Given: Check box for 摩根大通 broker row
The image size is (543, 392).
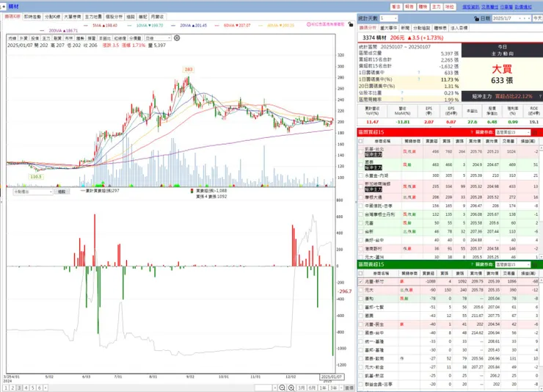Looking at the screenshot, I should [360, 197].
